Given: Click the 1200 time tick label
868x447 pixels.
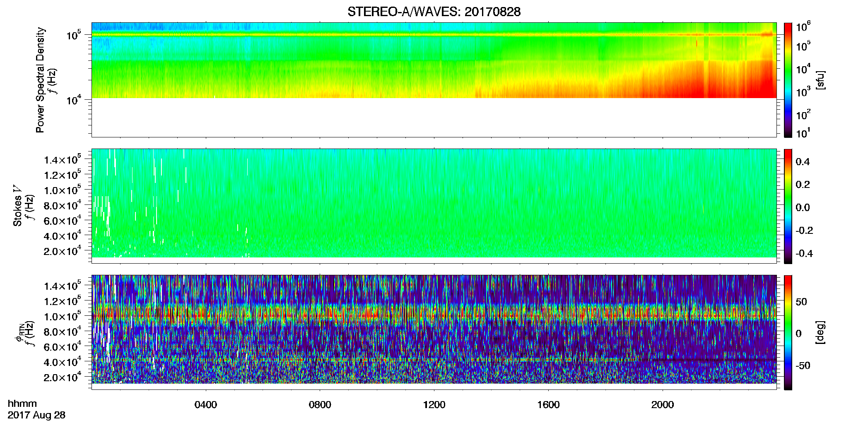Looking at the screenshot, I should pyautogui.click(x=434, y=404).
